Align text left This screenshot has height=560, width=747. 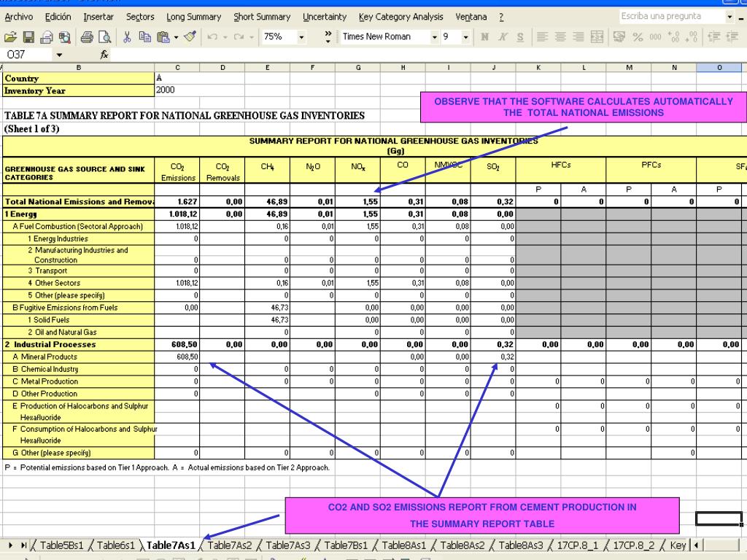[542, 36]
